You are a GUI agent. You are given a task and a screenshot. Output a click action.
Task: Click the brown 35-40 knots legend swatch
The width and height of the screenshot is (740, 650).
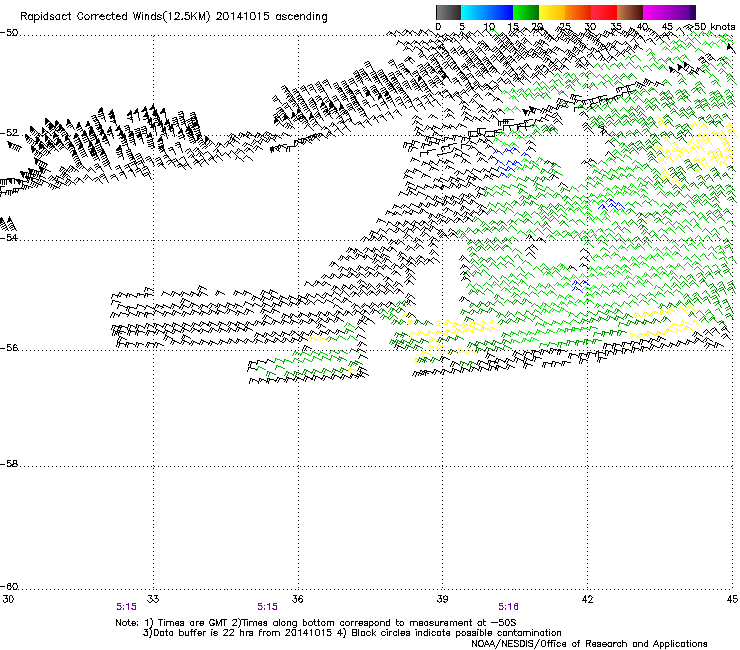(x=630, y=12)
